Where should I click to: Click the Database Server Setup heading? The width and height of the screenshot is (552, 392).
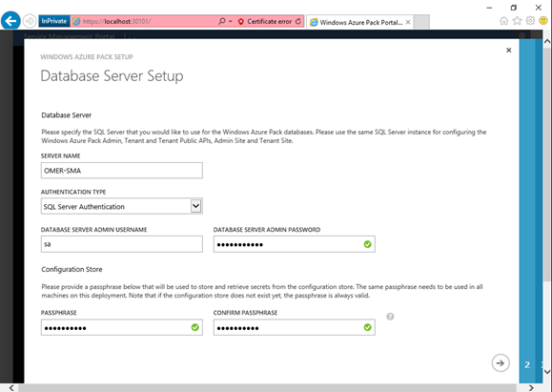[112, 76]
